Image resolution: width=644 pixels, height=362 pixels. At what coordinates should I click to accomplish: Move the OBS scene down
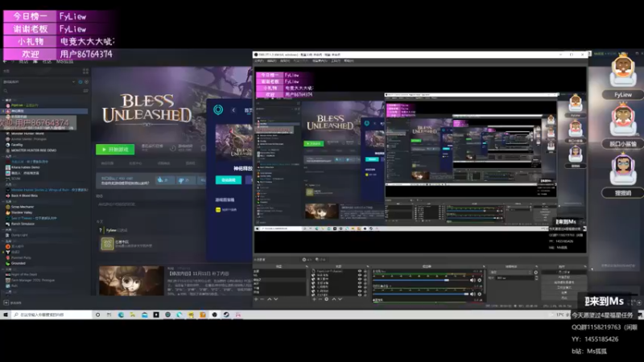(x=275, y=299)
